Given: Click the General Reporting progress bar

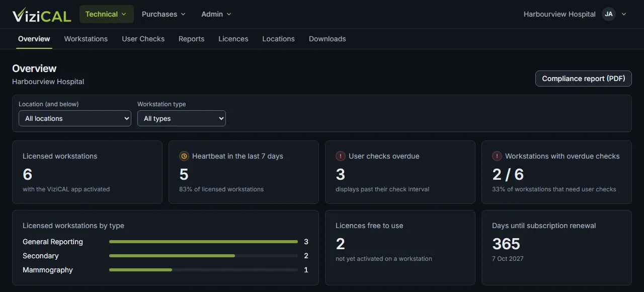Looking at the screenshot, I should coord(203,242).
